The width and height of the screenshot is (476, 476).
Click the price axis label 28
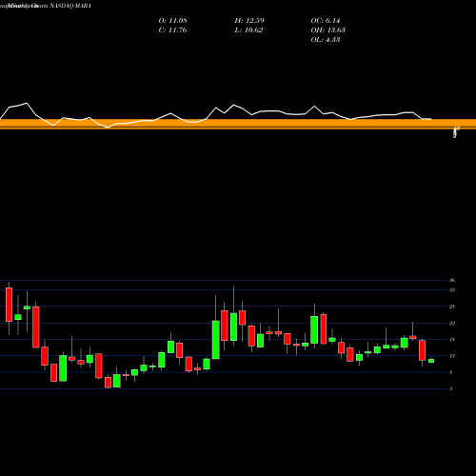pos(452,307)
